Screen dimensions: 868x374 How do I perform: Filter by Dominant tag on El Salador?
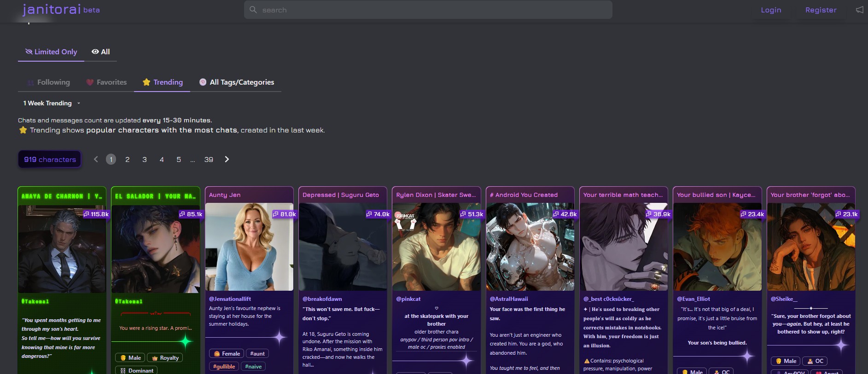point(136,370)
